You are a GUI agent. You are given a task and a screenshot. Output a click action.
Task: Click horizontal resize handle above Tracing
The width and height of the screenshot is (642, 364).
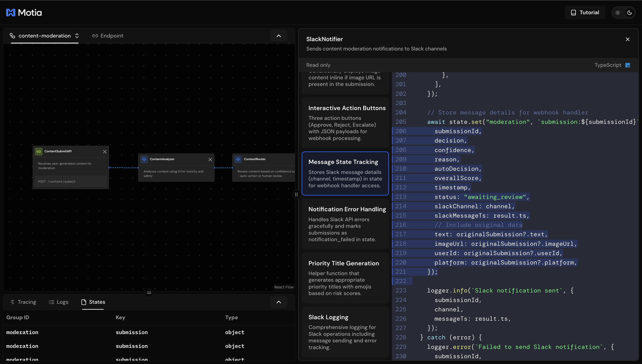click(x=149, y=292)
